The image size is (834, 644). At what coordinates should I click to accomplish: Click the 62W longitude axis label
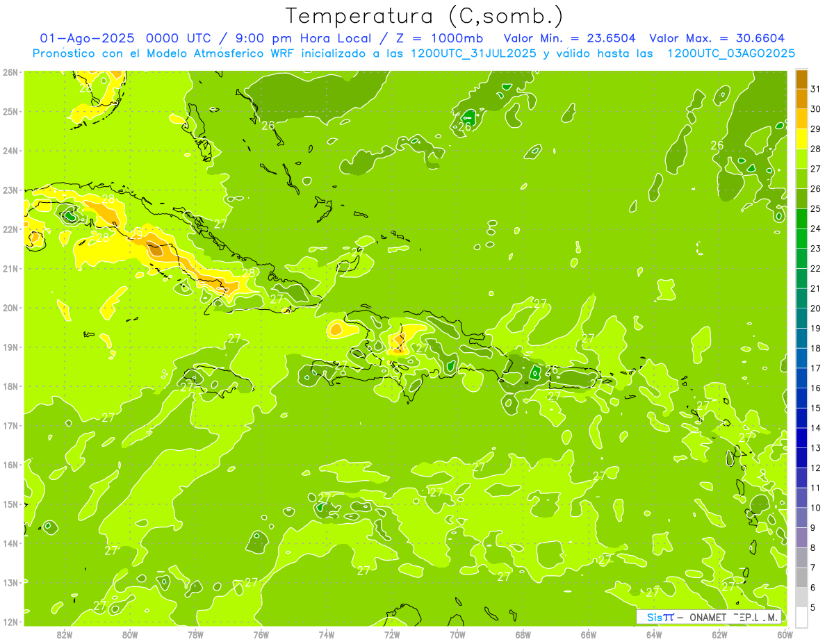[719, 635]
